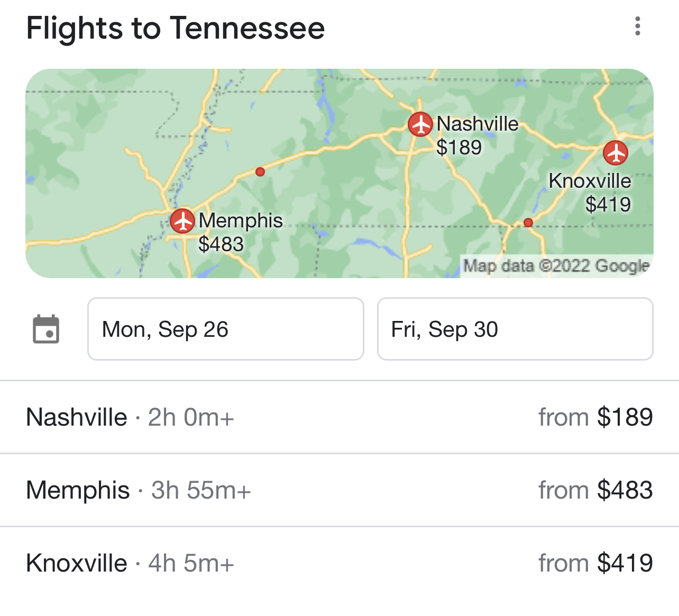Click the Knoxville $419 price on the list

(x=625, y=563)
